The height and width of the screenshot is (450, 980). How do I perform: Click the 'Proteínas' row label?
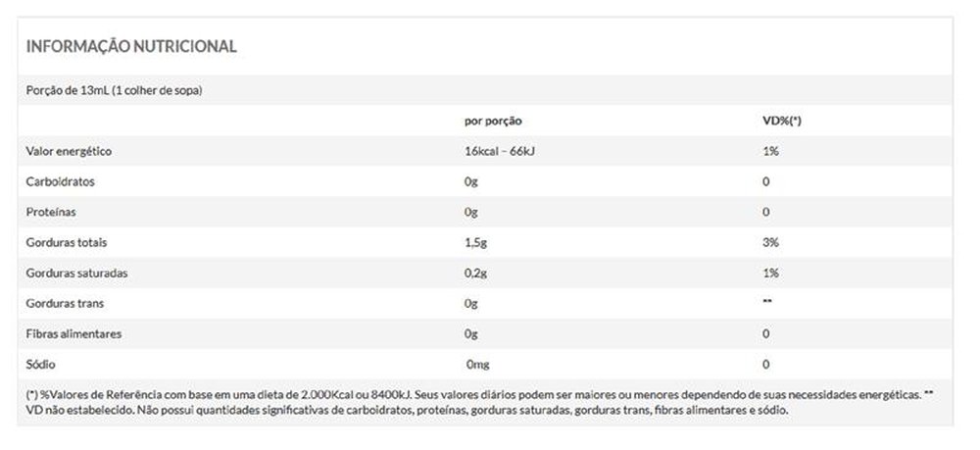[51, 212]
